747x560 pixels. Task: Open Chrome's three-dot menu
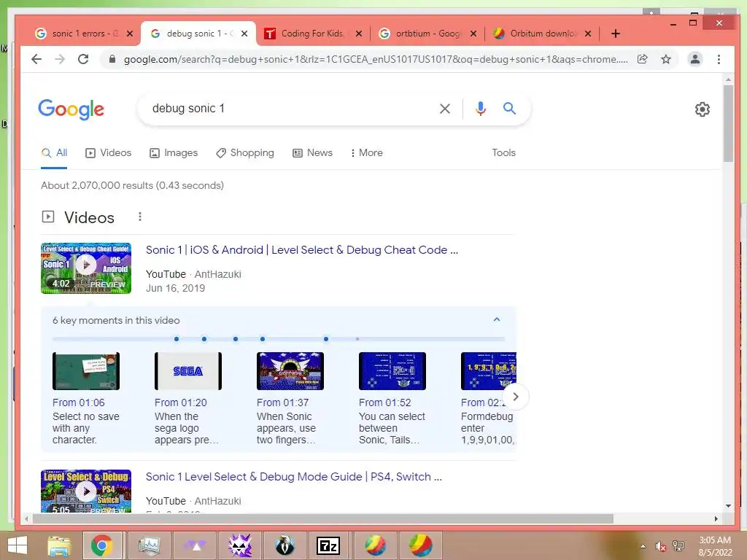click(x=719, y=59)
